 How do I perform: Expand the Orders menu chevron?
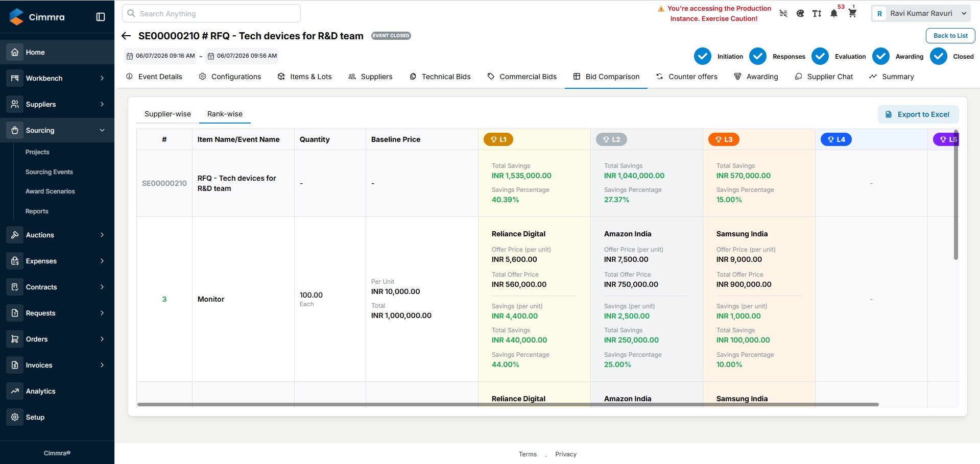[x=102, y=339]
